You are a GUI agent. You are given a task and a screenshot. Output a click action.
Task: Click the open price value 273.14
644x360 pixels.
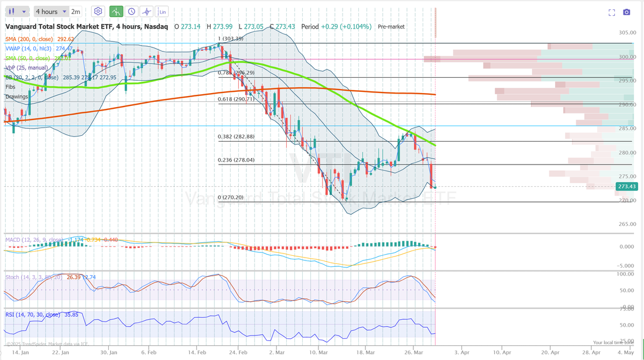[x=191, y=27]
